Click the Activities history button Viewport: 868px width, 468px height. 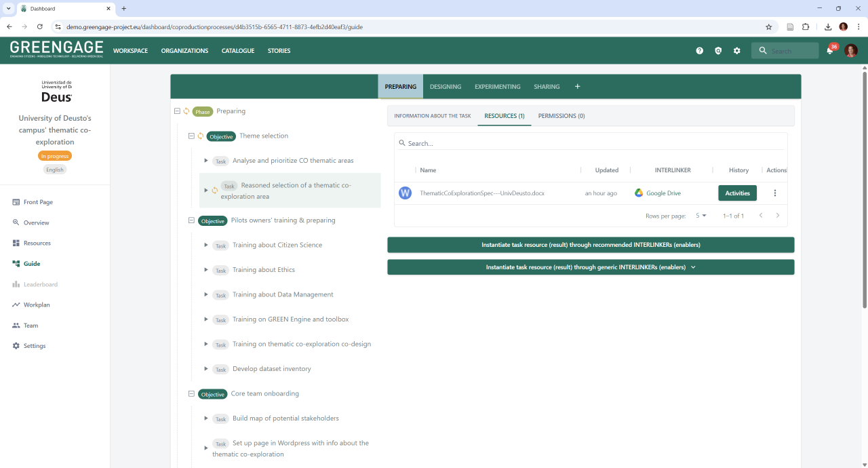coord(737,193)
